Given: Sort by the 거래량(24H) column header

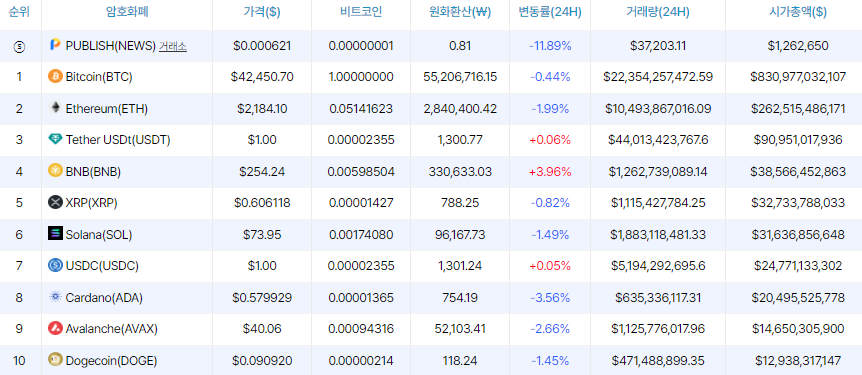Looking at the screenshot, I should [x=658, y=12].
